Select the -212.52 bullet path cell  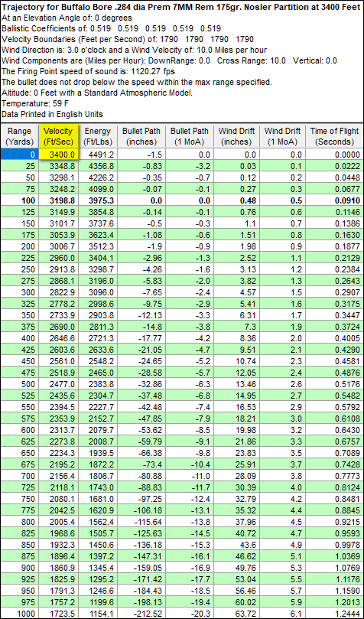141,614
